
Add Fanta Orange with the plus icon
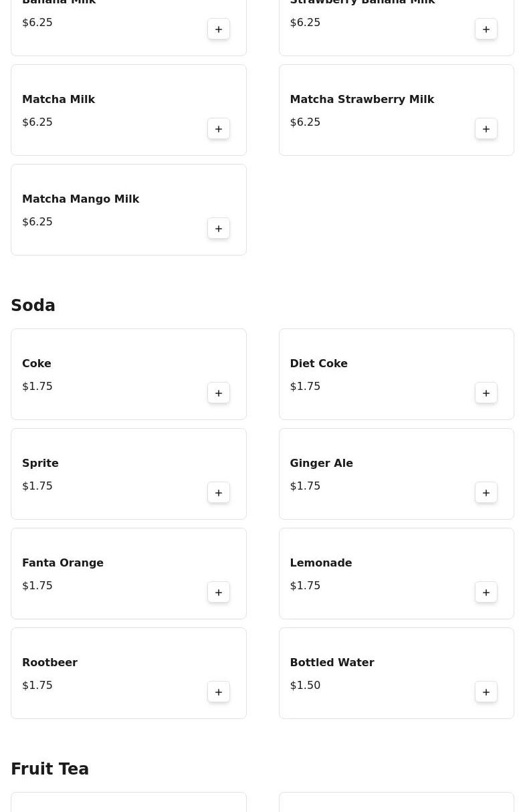[x=219, y=592]
